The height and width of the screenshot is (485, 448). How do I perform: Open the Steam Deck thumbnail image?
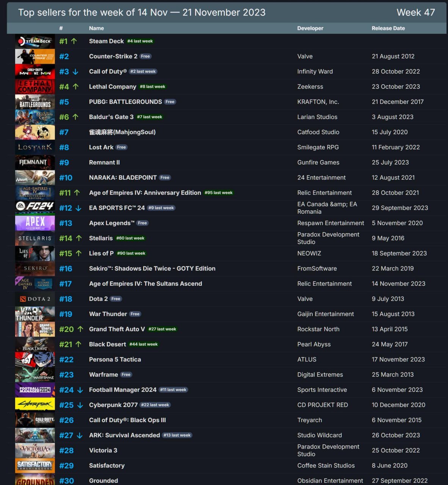35,41
